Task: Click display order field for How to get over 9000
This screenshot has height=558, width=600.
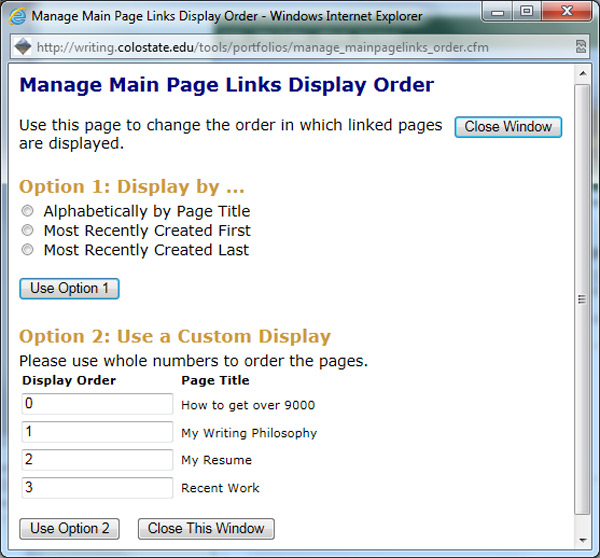Action: [97, 404]
